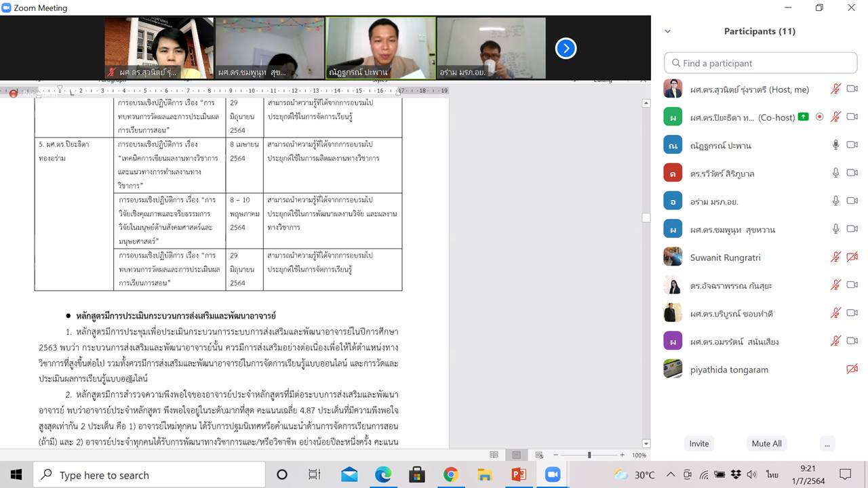Open the notification center icon
The image size is (868, 488).
coord(845,474)
